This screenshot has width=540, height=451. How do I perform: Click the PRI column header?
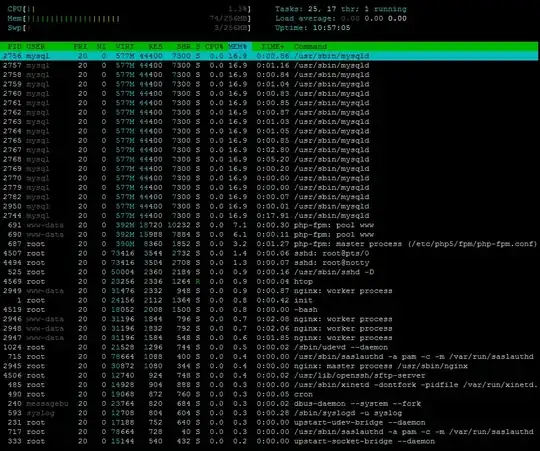point(80,46)
